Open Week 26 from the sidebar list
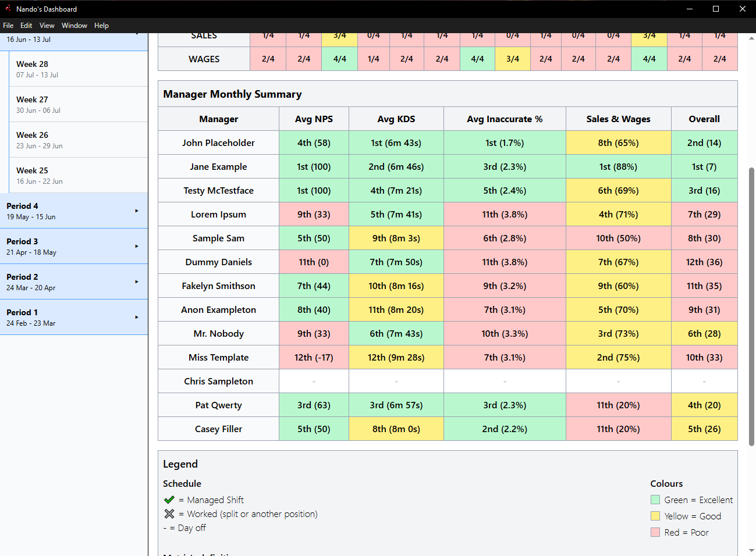The height and width of the screenshot is (556, 756). tap(78, 140)
